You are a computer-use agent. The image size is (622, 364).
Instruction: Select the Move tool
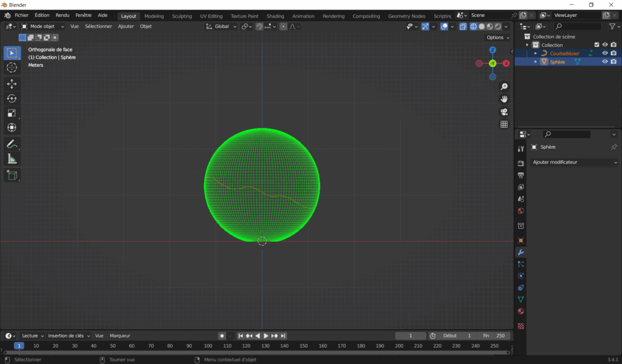[x=12, y=84]
